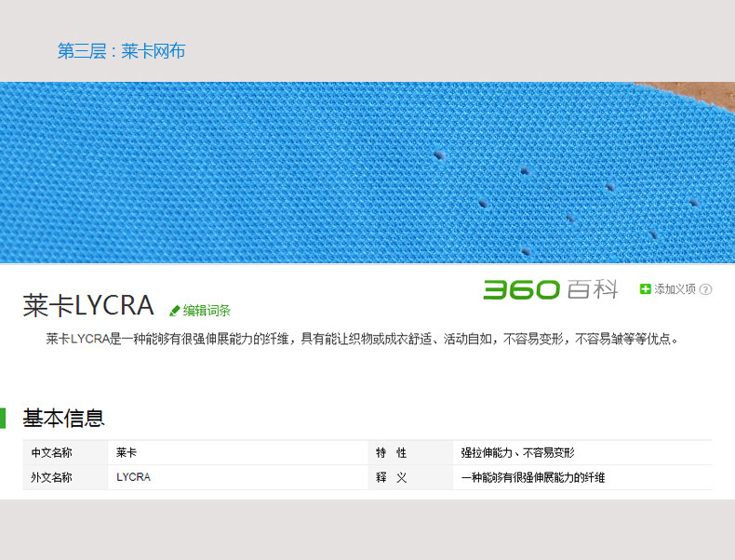Click the question mark help icon

[x=705, y=289]
